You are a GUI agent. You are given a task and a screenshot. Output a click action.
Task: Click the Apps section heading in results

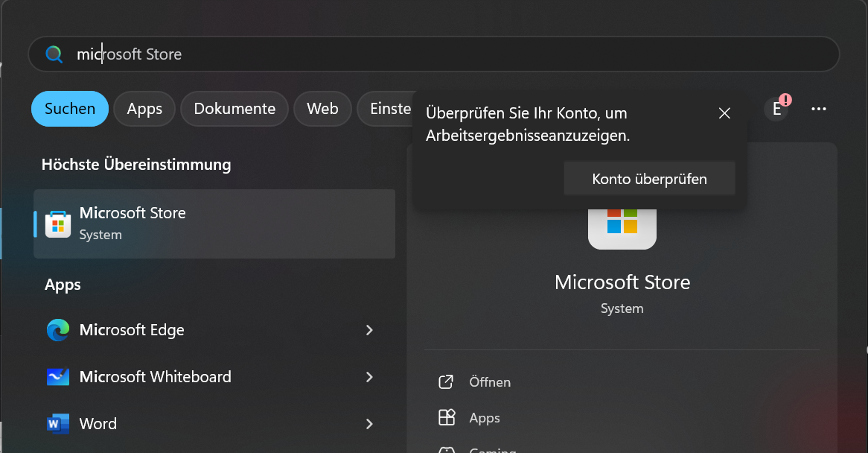[63, 285]
